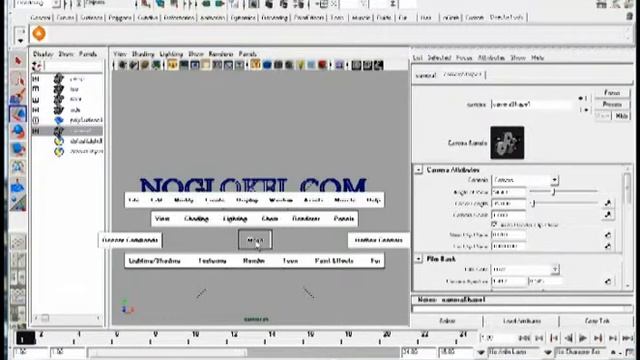Go to the end of playback range
The height and width of the screenshot is (360, 640).
point(628,338)
